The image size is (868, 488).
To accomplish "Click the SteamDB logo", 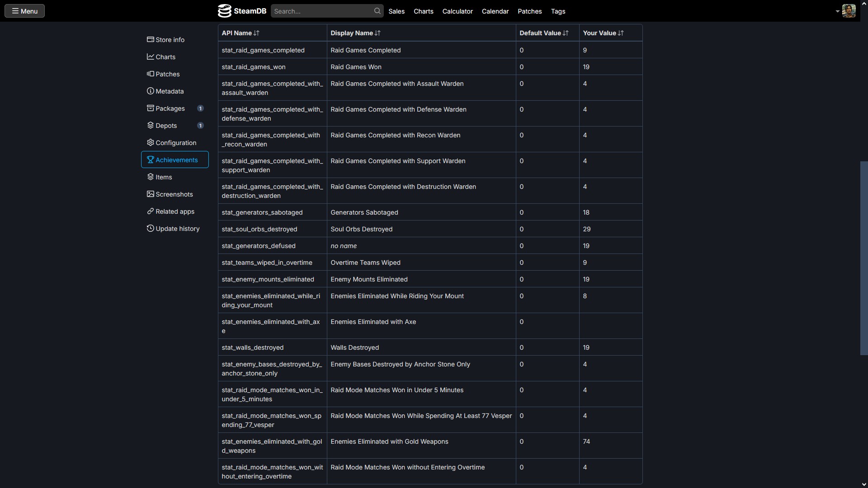I will click(x=242, y=11).
